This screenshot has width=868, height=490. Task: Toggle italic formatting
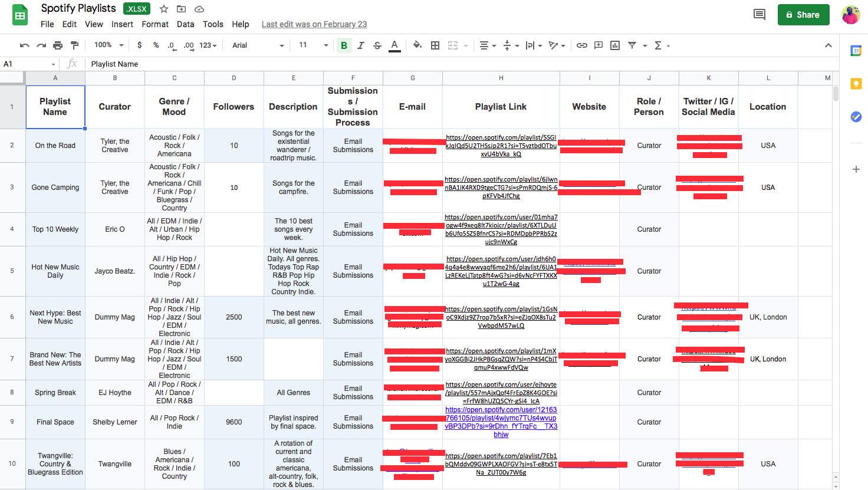coord(360,45)
